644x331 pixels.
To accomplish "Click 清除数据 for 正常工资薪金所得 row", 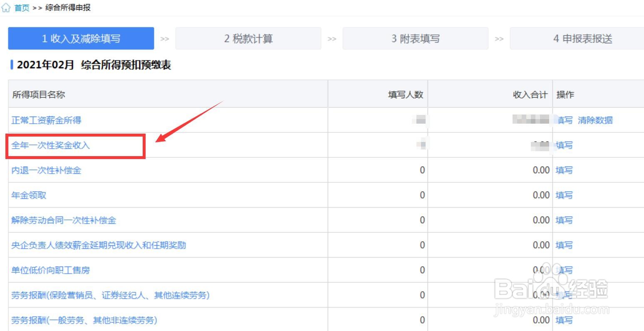I will tap(595, 120).
